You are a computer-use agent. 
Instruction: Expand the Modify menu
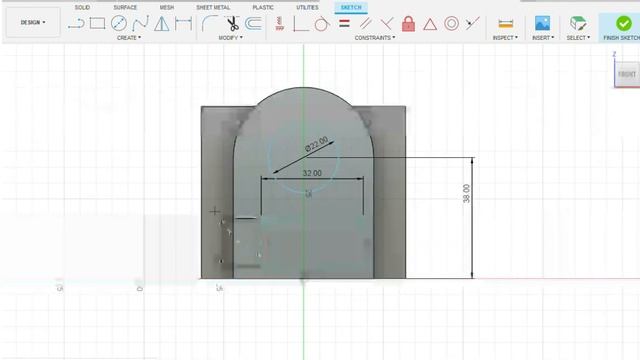[x=231, y=38]
